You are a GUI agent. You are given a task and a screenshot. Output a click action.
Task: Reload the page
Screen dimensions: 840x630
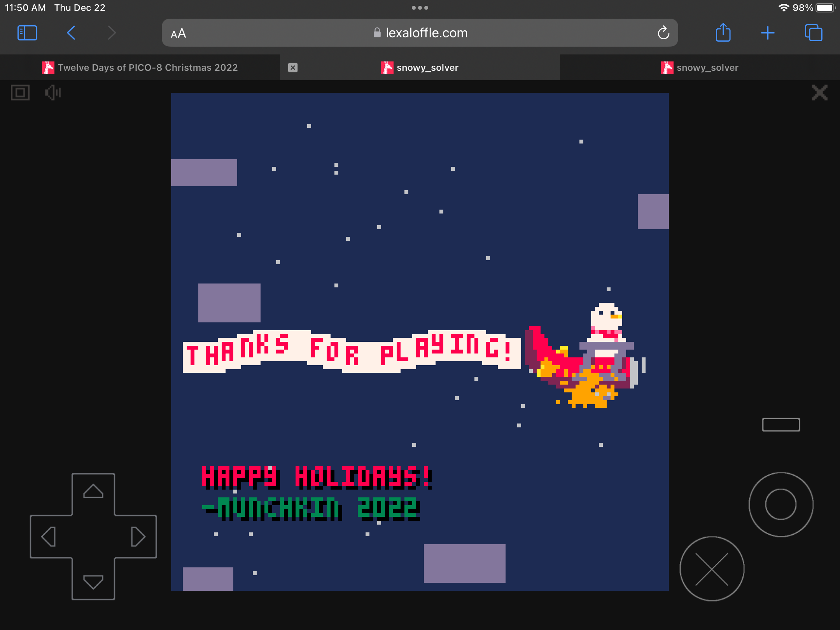tap(663, 33)
